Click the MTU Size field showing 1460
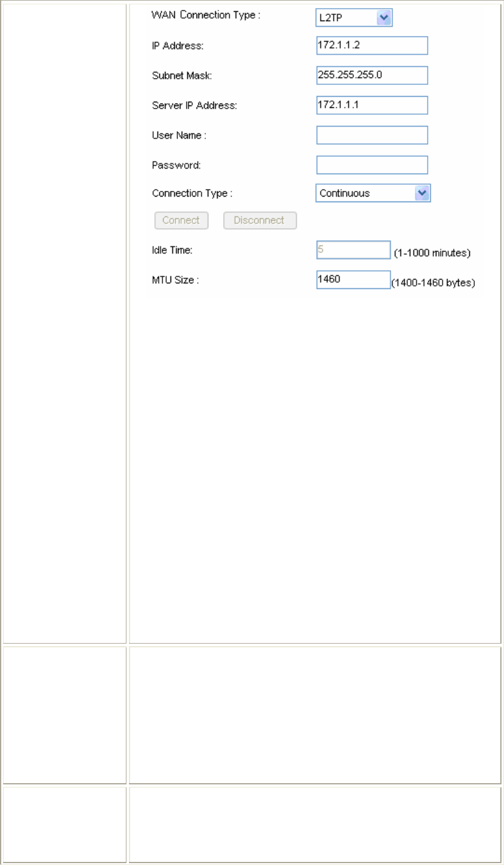Viewport: 504px width, 865px height. click(353, 279)
